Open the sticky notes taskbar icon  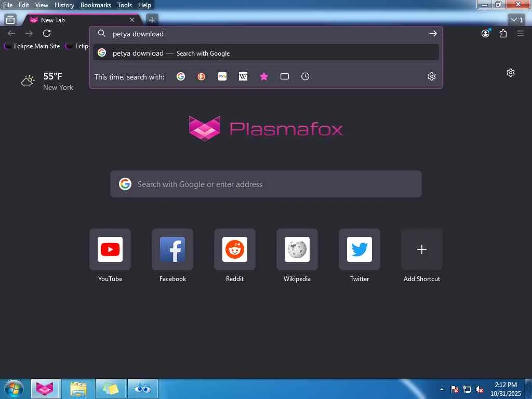[111, 389]
